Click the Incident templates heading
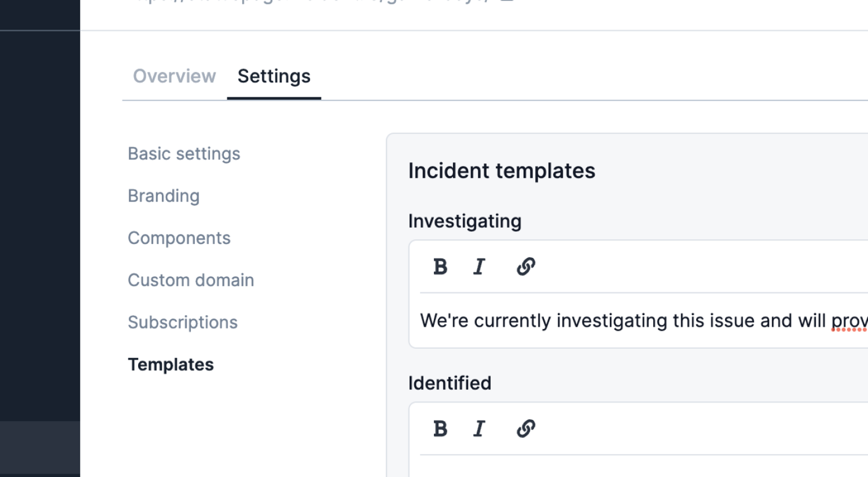Viewport: 868px width, 477px height. point(502,171)
